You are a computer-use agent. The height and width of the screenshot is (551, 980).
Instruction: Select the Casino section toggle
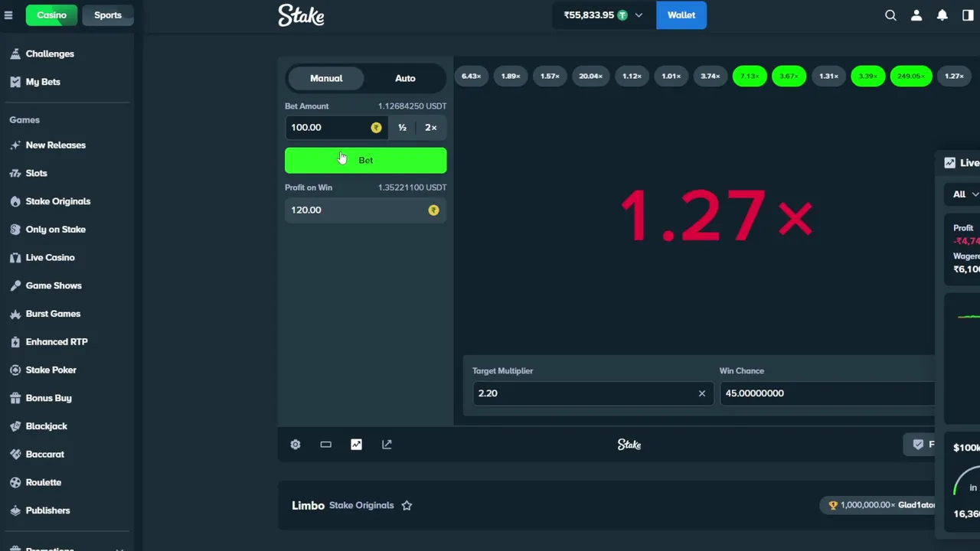[x=52, y=15]
